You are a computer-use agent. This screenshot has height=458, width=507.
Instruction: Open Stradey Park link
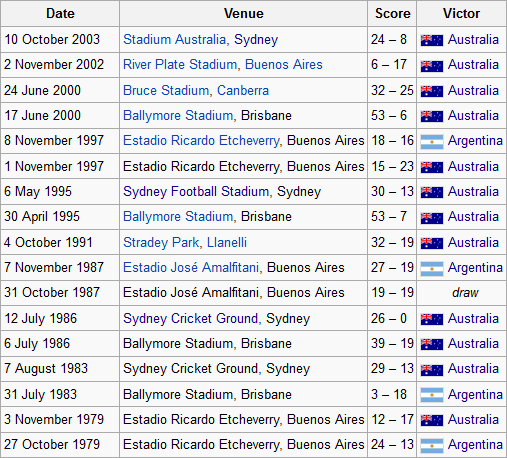coord(161,242)
